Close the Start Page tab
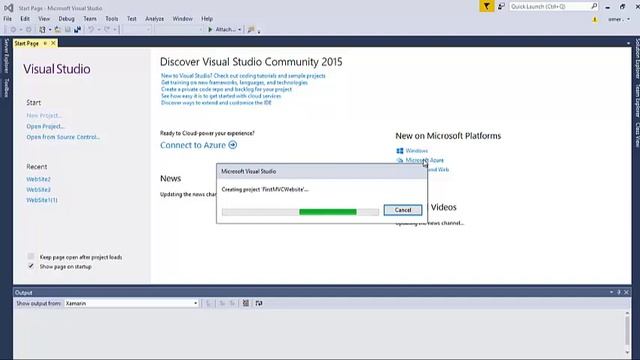 point(53,43)
